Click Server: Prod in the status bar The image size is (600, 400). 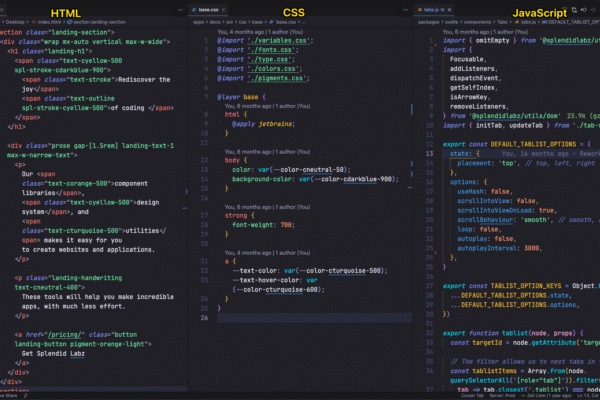click(x=501, y=396)
